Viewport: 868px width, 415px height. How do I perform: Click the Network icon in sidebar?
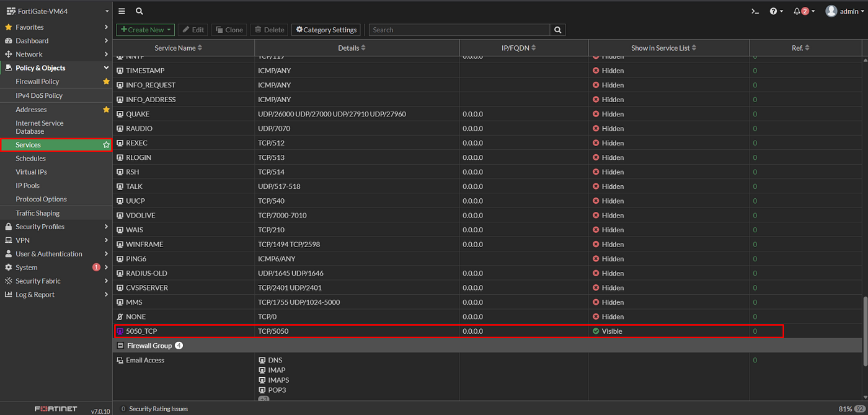(9, 55)
